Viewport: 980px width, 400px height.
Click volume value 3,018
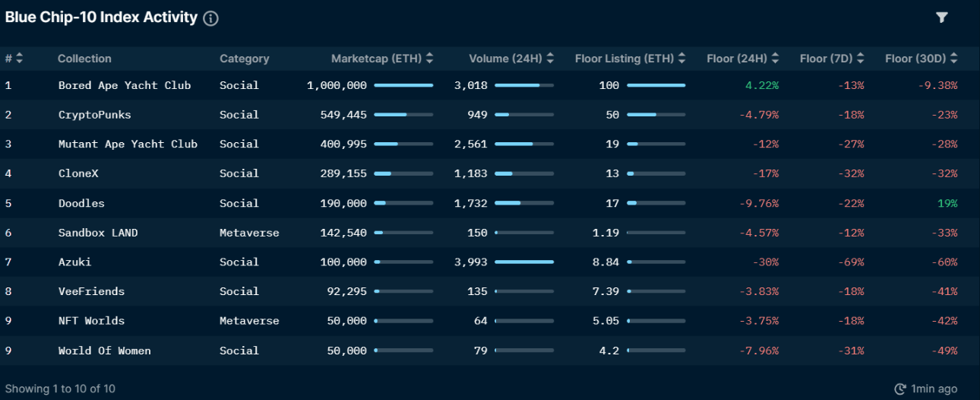click(x=471, y=85)
